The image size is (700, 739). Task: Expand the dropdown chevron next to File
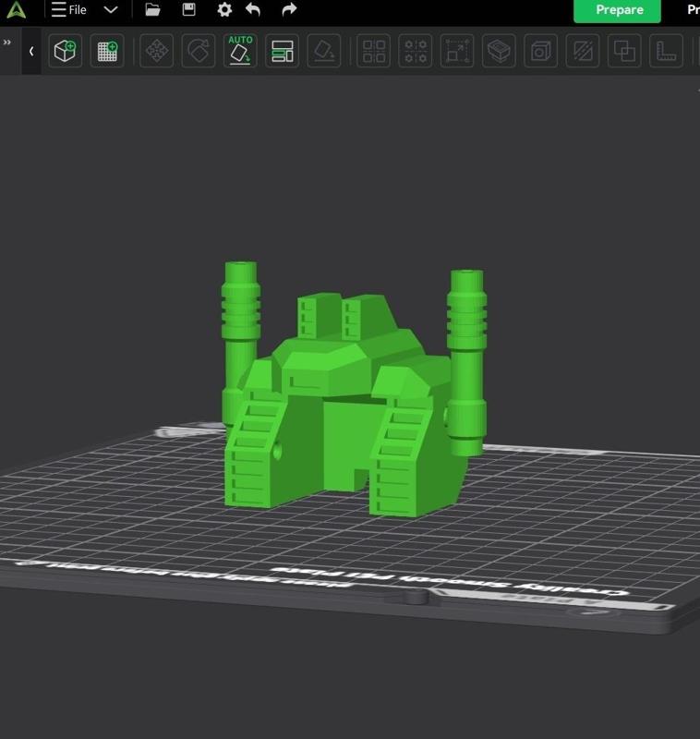(x=111, y=9)
